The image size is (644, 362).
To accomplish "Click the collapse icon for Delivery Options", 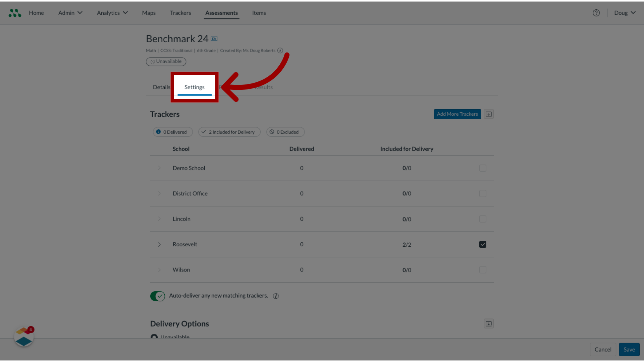I will tap(489, 324).
